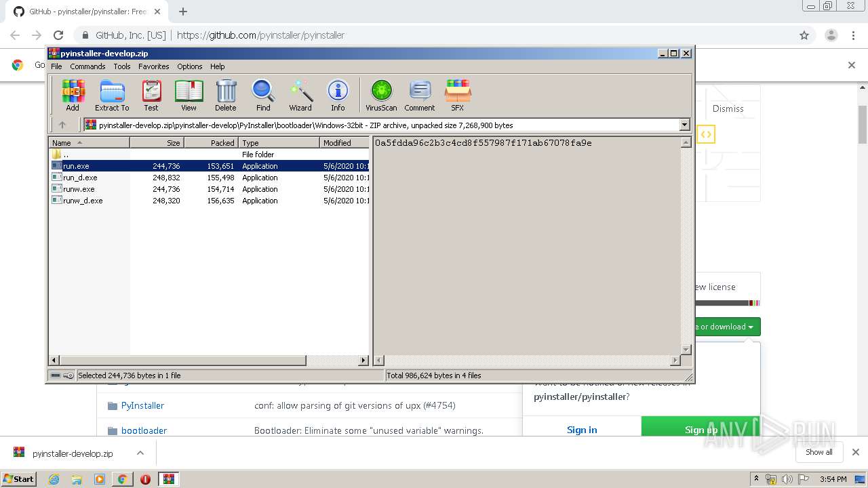Click the WinRAR taskbar button
The height and width of the screenshot is (488, 868).
(x=169, y=479)
